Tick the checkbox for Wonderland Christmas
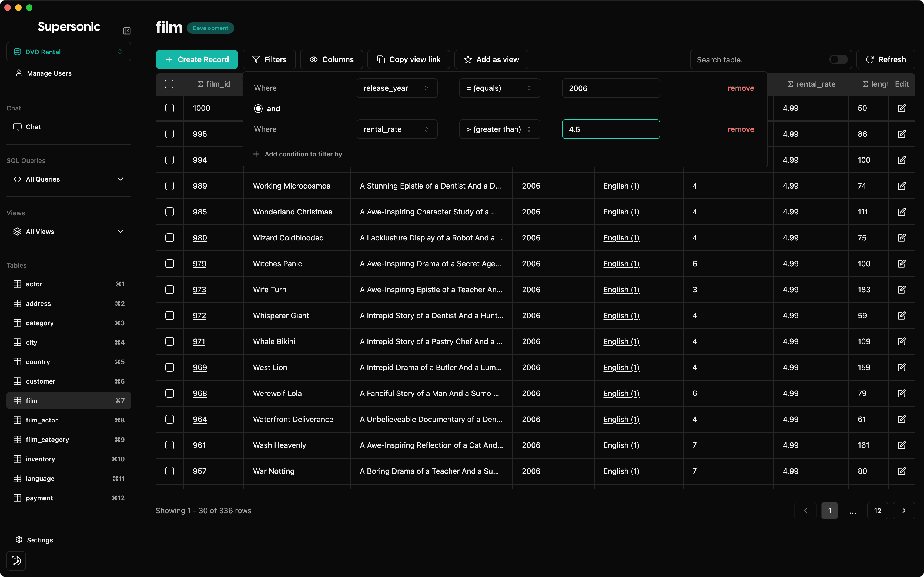This screenshot has width=924, height=577. [169, 212]
